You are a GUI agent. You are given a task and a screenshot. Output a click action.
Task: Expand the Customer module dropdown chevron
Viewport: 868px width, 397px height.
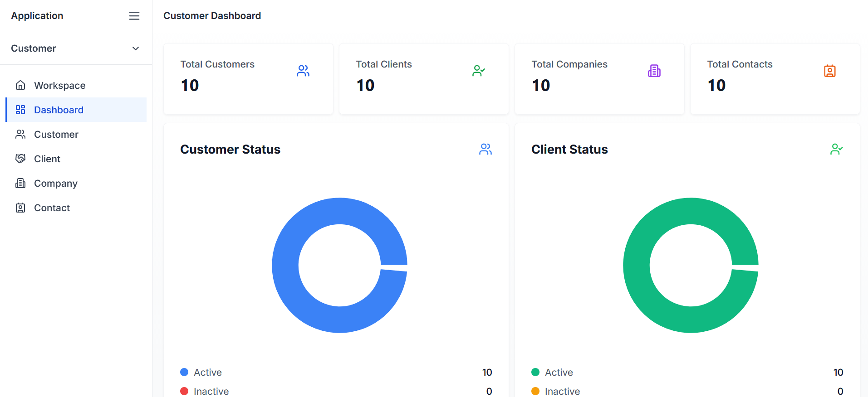pyautogui.click(x=135, y=48)
